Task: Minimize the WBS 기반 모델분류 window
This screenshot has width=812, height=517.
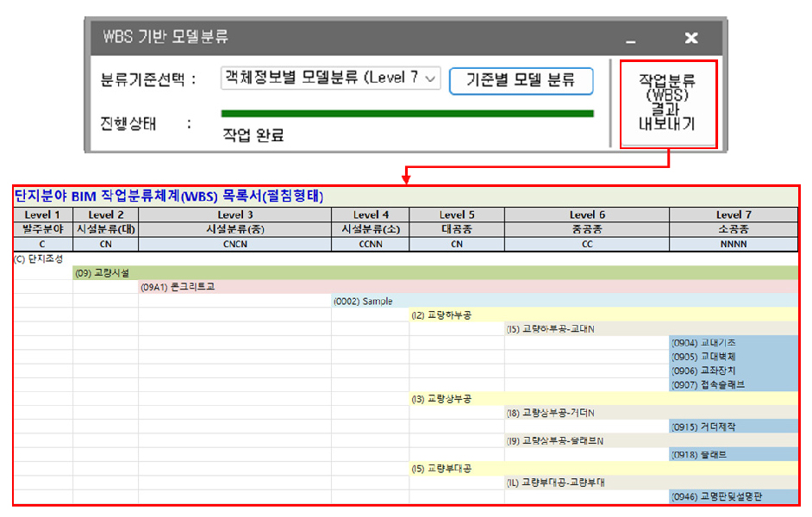Action: pos(631,39)
